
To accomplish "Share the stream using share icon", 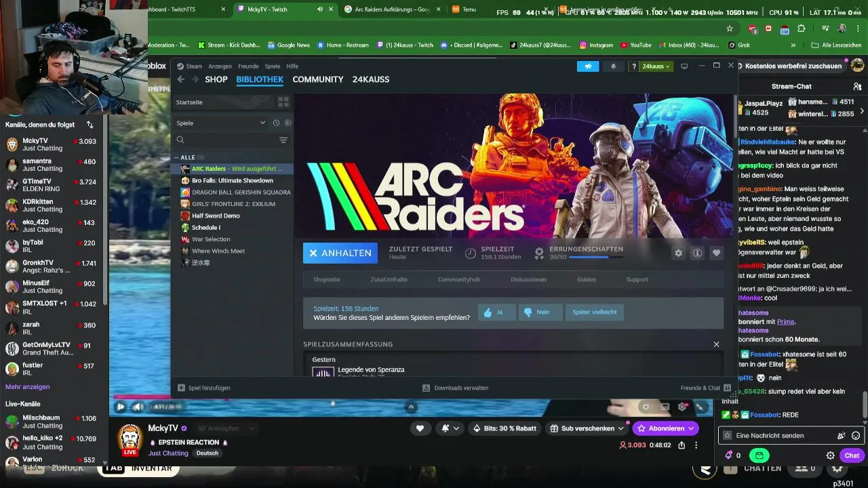I will [682, 445].
